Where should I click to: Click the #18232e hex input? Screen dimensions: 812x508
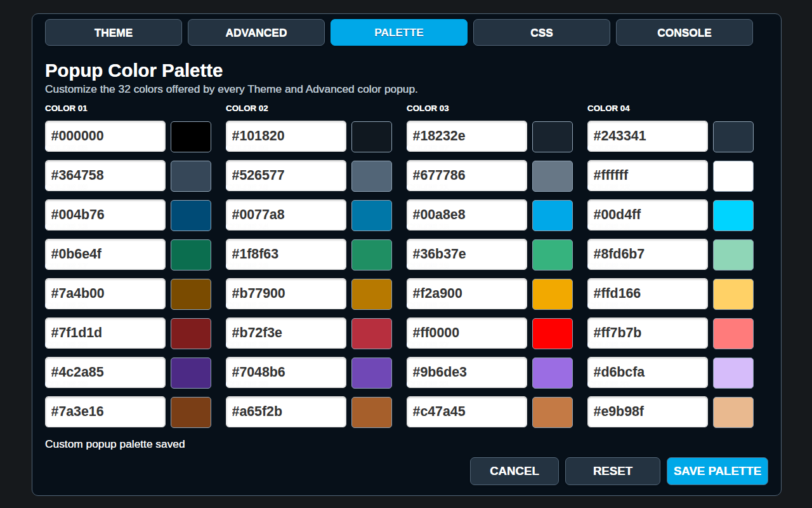point(467,137)
